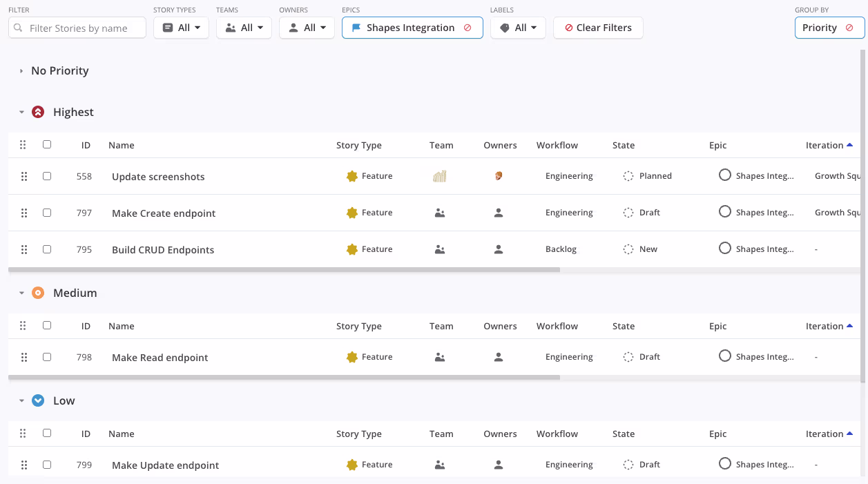Open the Build CRUD Endpoints story

(x=163, y=250)
